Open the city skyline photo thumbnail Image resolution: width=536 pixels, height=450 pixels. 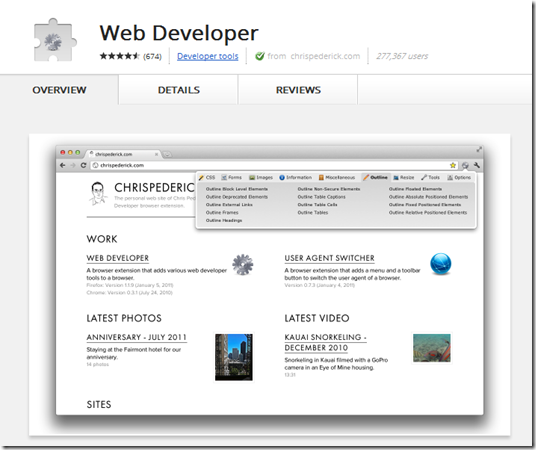point(234,357)
